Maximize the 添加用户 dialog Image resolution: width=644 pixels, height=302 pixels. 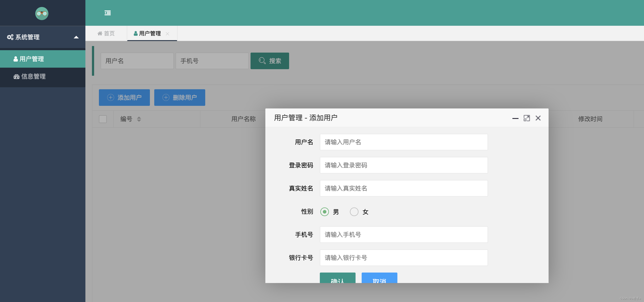click(527, 118)
